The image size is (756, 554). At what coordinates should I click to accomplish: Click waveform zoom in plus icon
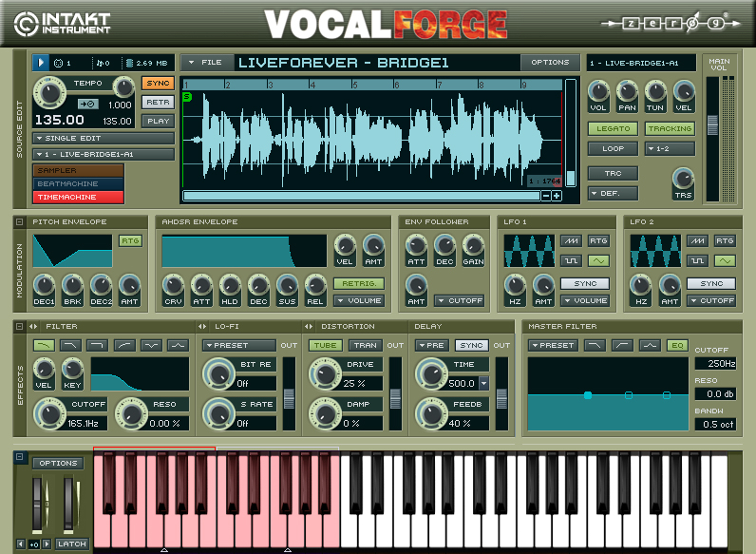[557, 196]
